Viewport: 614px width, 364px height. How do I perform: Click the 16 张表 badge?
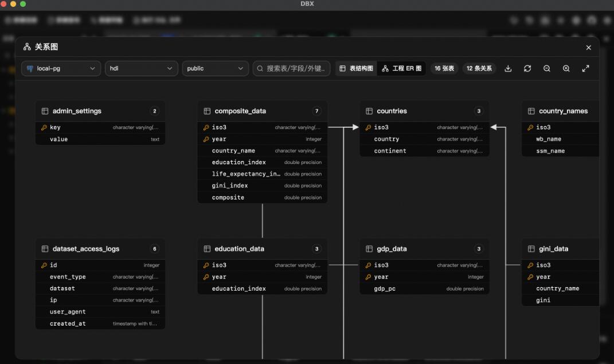click(x=444, y=68)
